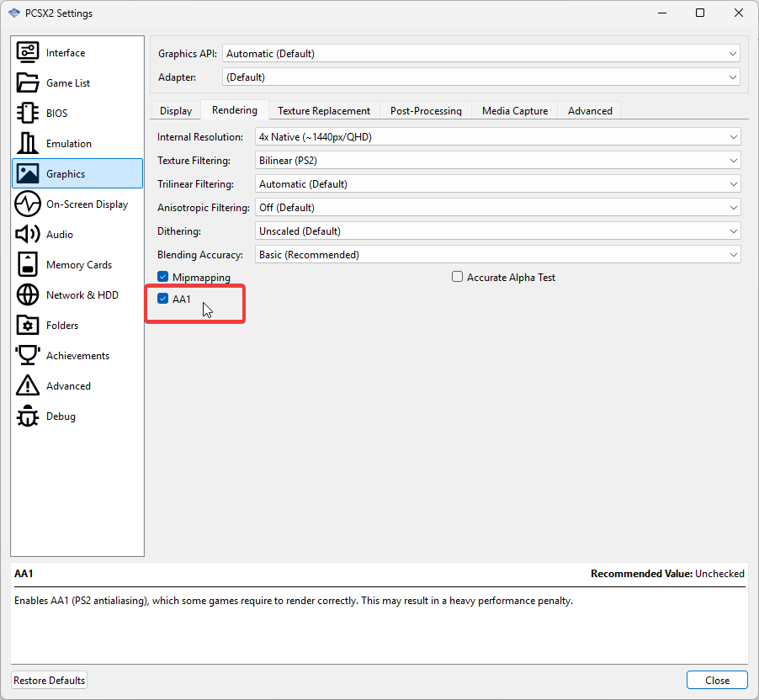Select the Rendering tab
759x700 pixels.
pos(235,110)
